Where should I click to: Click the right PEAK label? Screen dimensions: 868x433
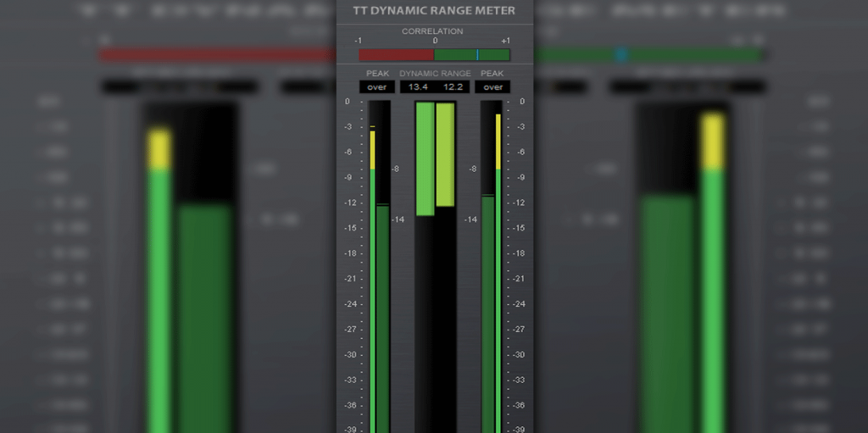click(x=492, y=74)
